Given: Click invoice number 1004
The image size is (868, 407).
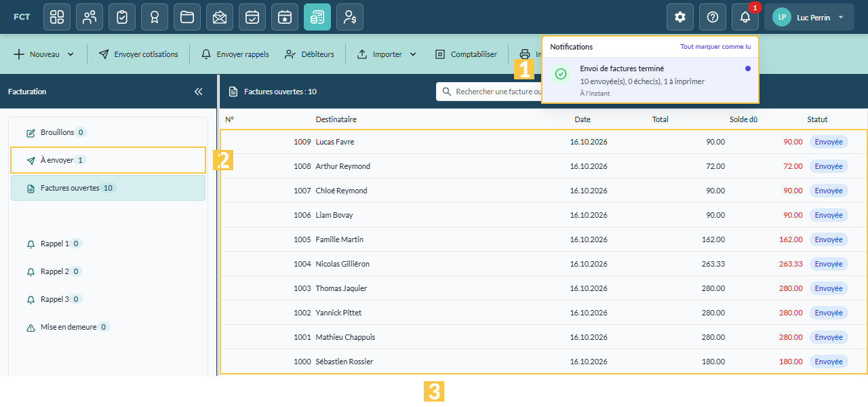Looking at the screenshot, I should pyautogui.click(x=302, y=264).
